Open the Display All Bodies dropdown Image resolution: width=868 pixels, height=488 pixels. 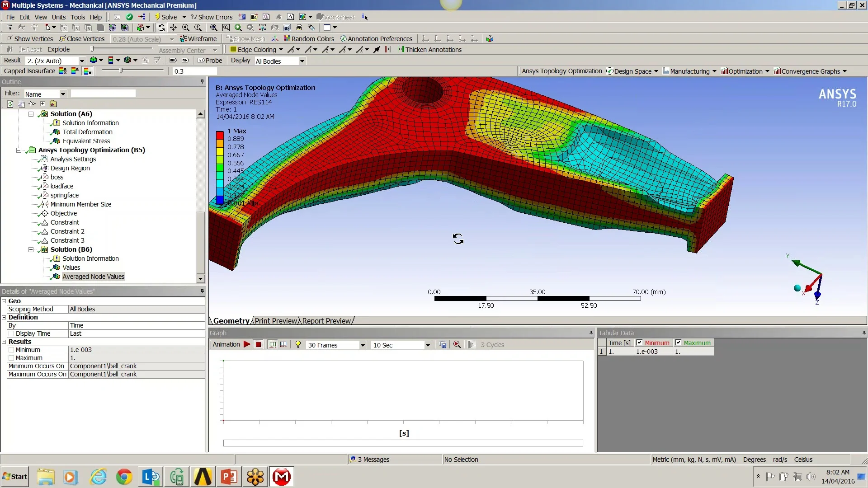coord(302,61)
